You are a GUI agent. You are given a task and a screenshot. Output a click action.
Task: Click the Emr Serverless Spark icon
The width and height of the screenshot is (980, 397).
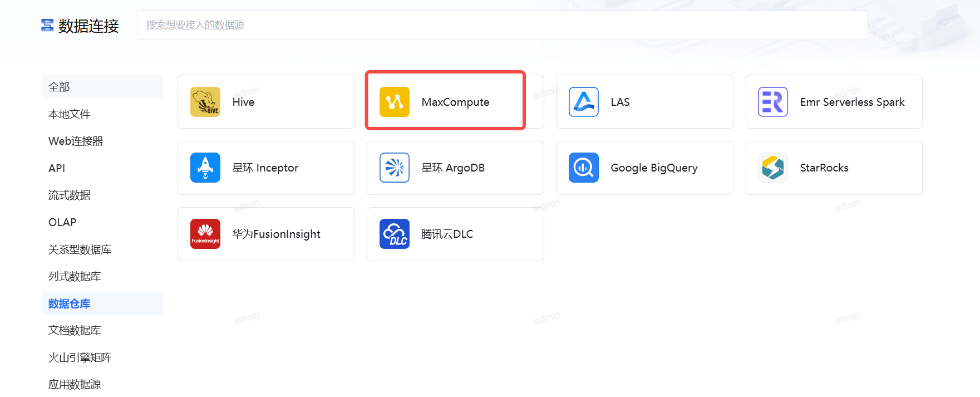pyautogui.click(x=772, y=102)
